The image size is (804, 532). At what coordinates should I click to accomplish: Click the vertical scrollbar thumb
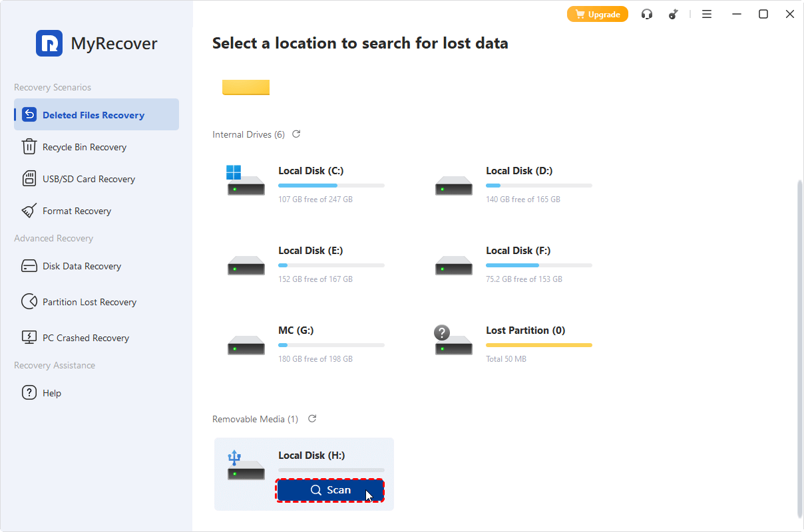pos(800,348)
